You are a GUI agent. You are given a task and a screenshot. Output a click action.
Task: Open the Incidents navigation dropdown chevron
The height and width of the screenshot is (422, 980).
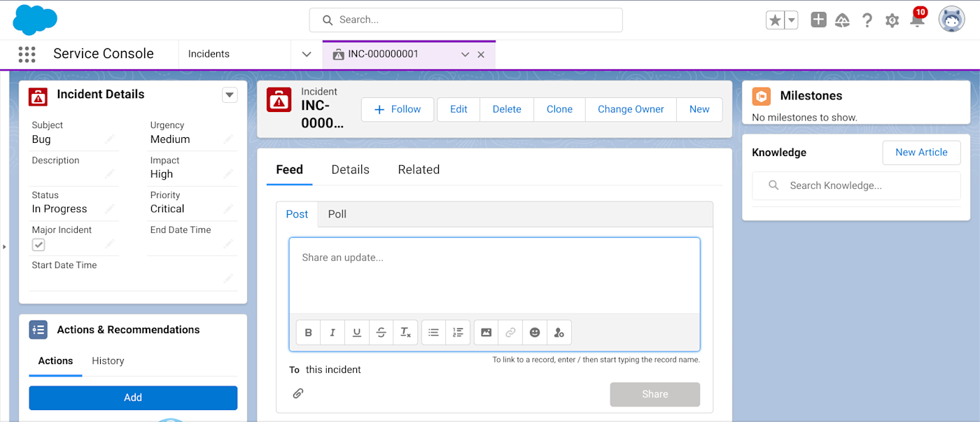coord(307,54)
